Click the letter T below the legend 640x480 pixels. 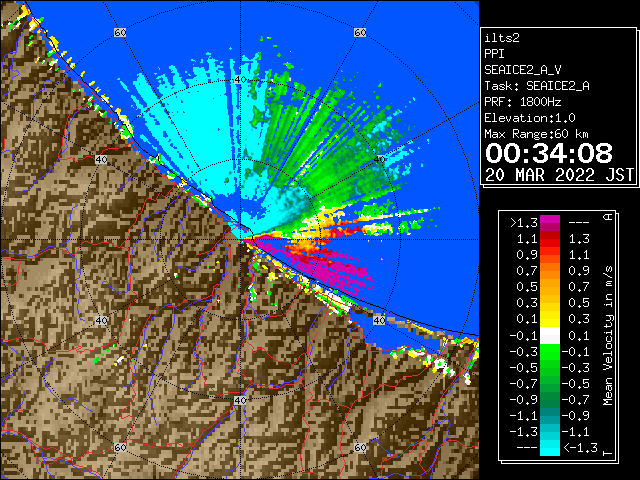[x=608, y=453]
